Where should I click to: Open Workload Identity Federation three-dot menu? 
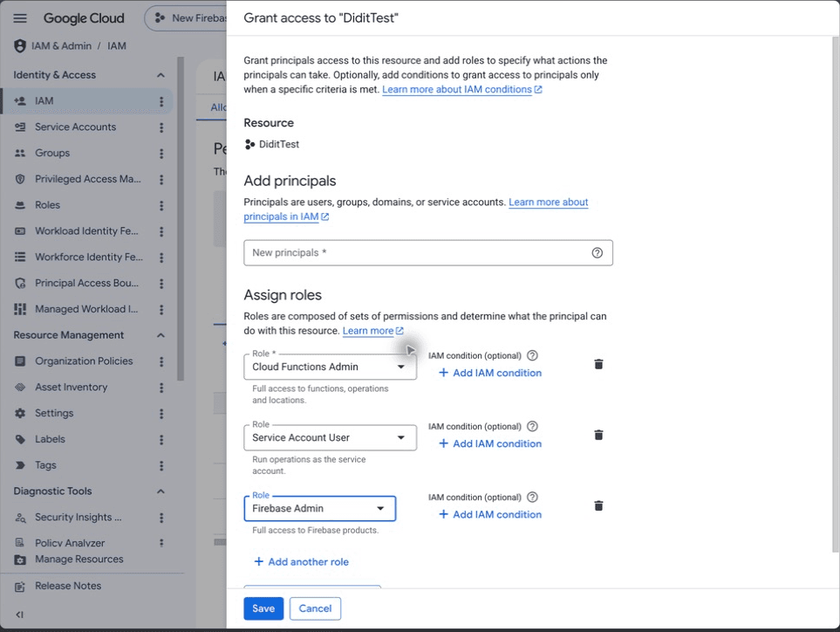click(x=161, y=231)
